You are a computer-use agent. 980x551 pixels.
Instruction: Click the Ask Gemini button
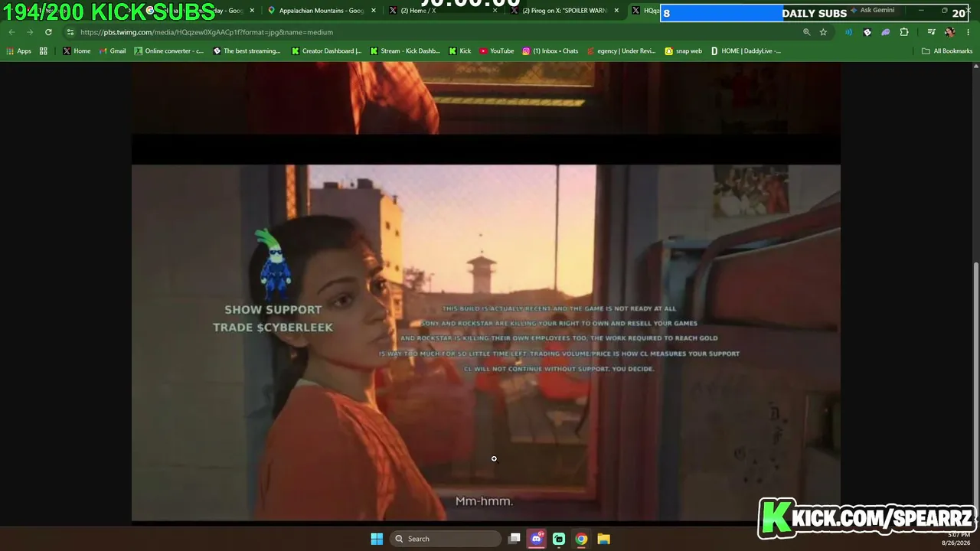pyautogui.click(x=873, y=11)
